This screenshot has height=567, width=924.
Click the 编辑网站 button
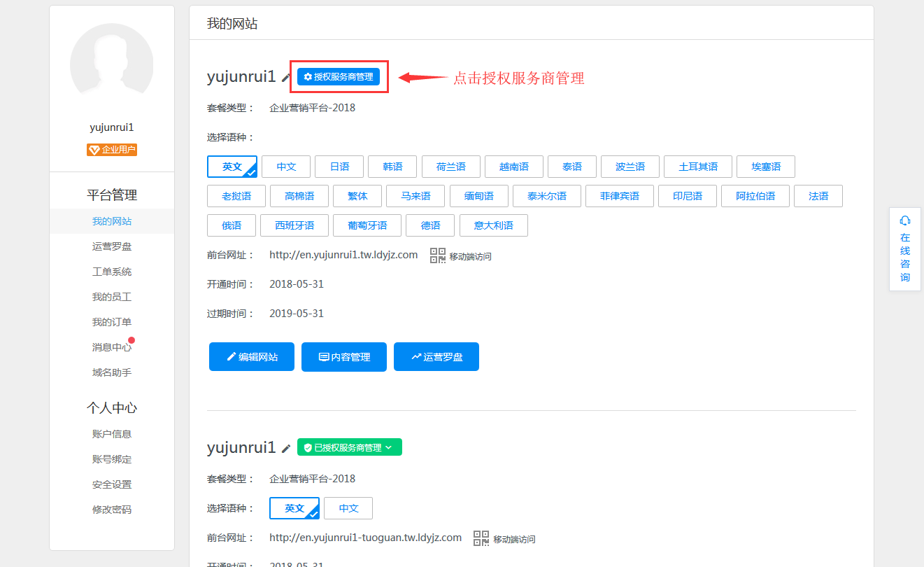(x=252, y=357)
